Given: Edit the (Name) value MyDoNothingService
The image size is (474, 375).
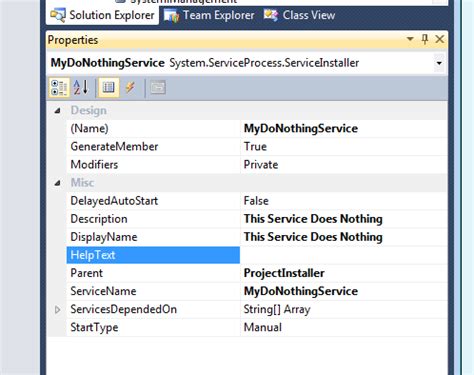Looking at the screenshot, I should pyautogui.click(x=344, y=129).
